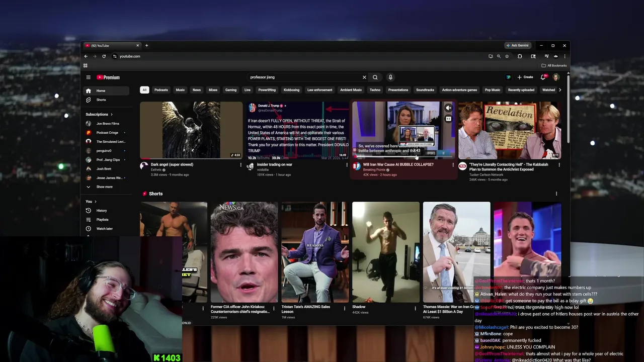
Task: Reload the YouTube page
Action: pyautogui.click(x=104, y=56)
